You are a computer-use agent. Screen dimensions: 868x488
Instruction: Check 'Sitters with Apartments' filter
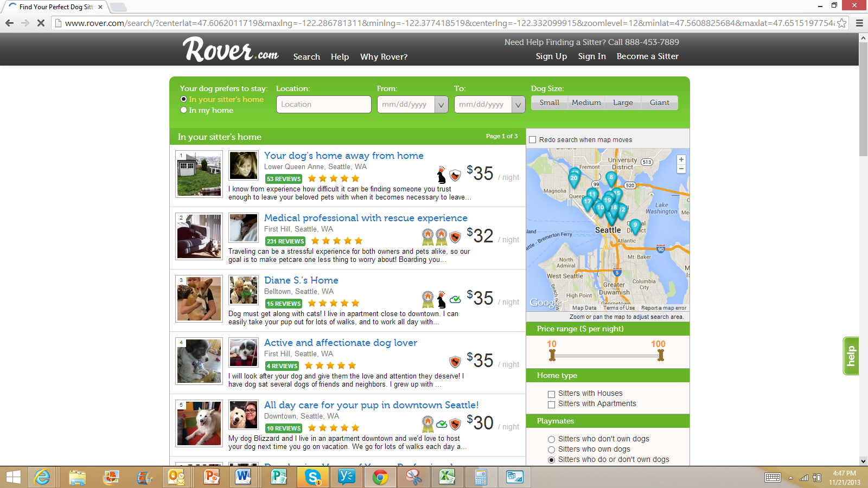click(552, 404)
